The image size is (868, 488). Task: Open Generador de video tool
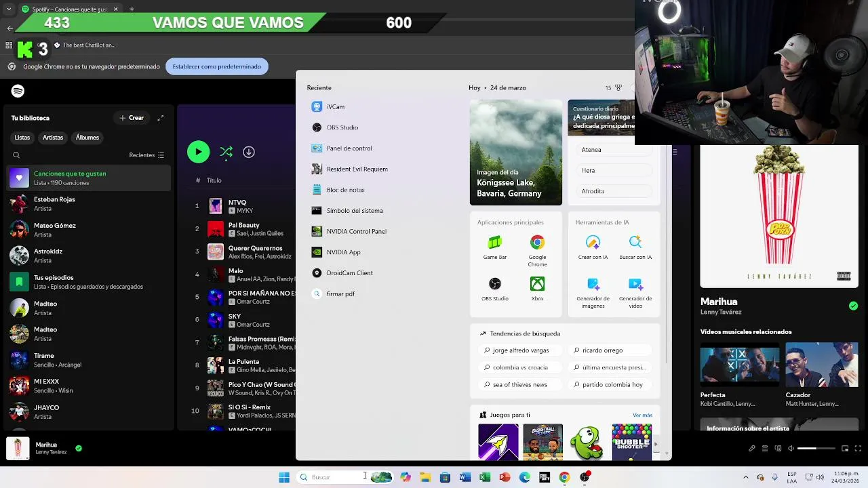click(x=635, y=293)
